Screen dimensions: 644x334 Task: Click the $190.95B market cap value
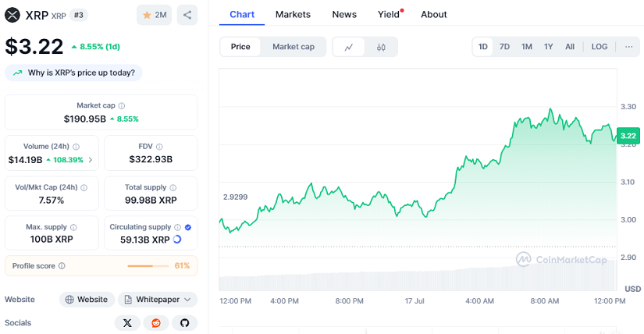pyautogui.click(x=84, y=119)
